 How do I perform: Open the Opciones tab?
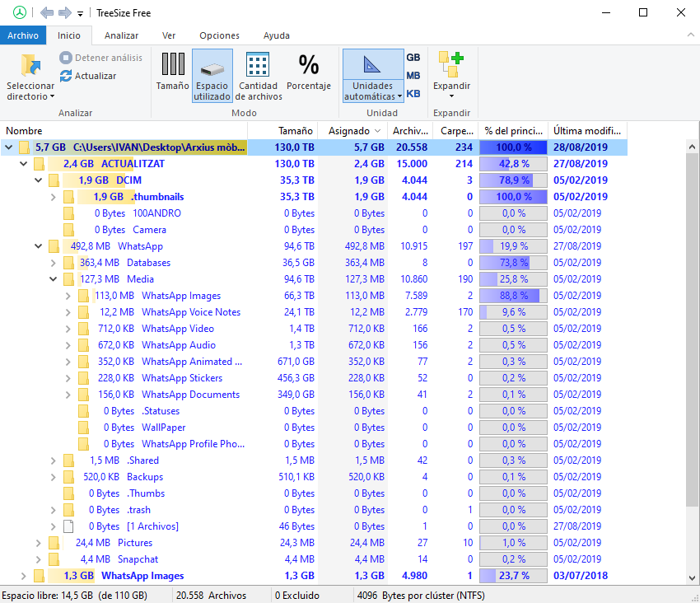[219, 35]
